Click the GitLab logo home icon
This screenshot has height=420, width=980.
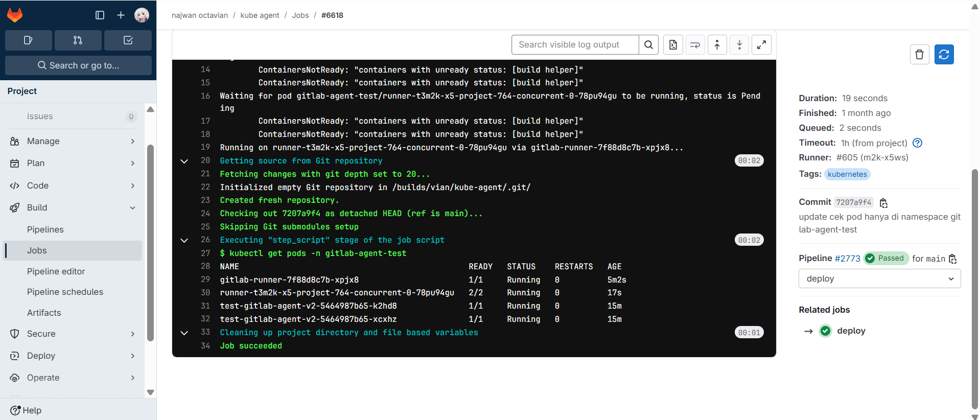15,15
